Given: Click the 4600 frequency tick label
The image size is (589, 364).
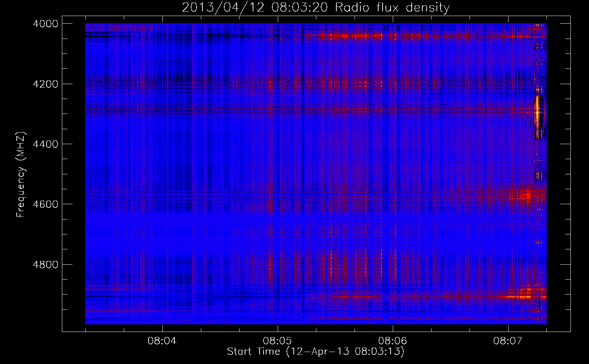Looking at the screenshot, I should [x=46, y=204].
